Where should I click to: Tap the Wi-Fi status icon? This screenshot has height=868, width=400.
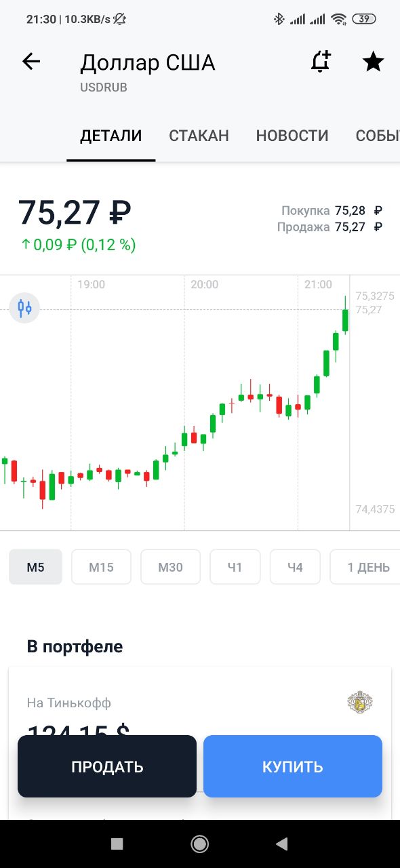[338, 19]
